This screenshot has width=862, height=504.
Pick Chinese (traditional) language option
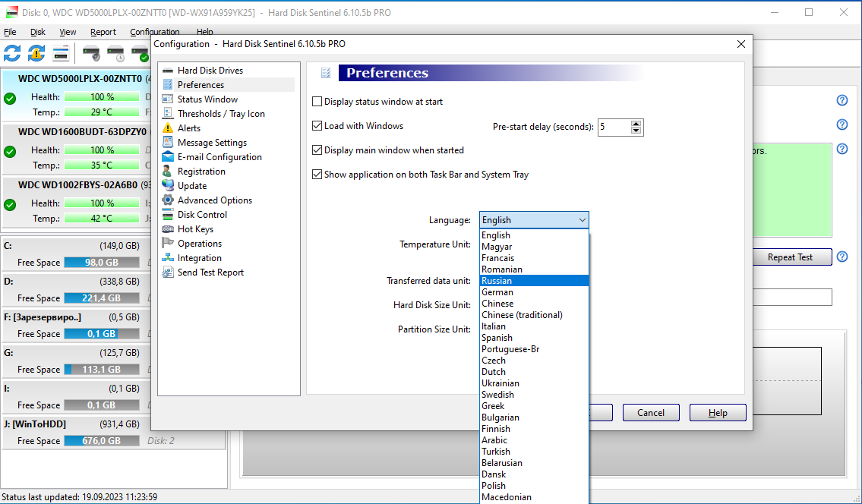[534, 315]
